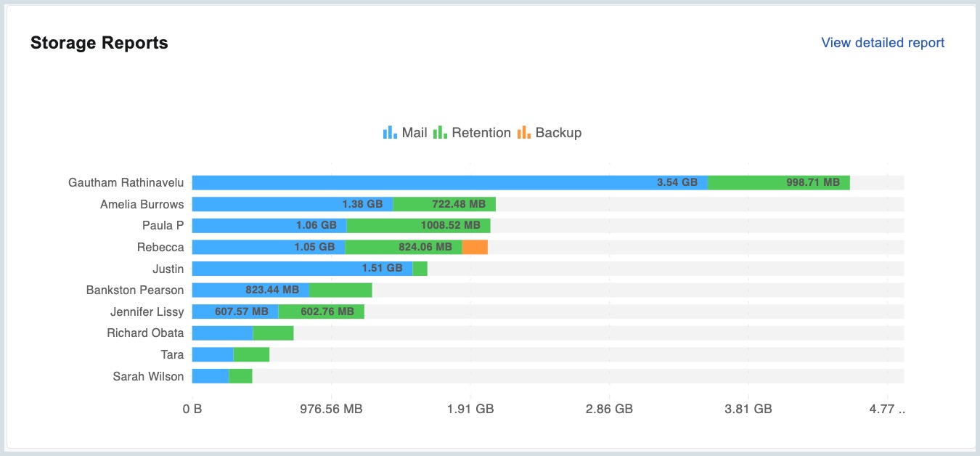980x456 pixels.
Task: Select Rebecca's orange backup bar segment
Action: (x=475, y=248)
